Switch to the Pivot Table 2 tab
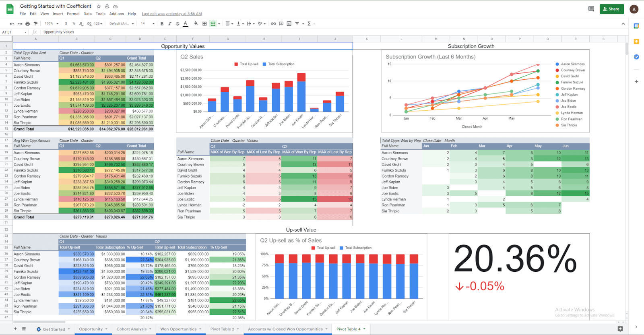This screenshot has width=644, height=335. 224,329
